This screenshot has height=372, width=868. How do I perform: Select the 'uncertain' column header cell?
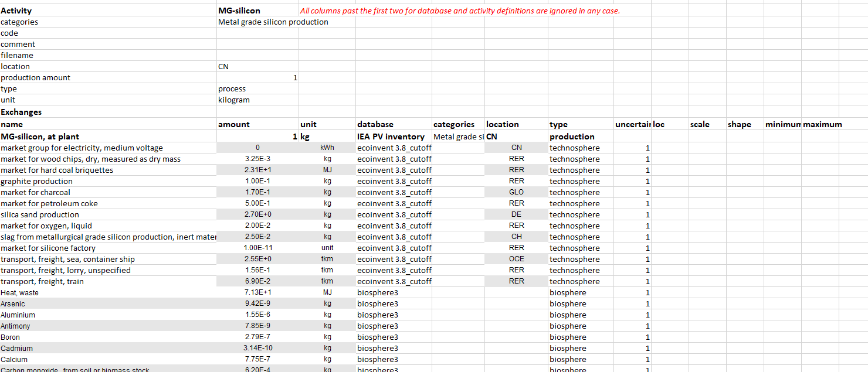point(632,124)
